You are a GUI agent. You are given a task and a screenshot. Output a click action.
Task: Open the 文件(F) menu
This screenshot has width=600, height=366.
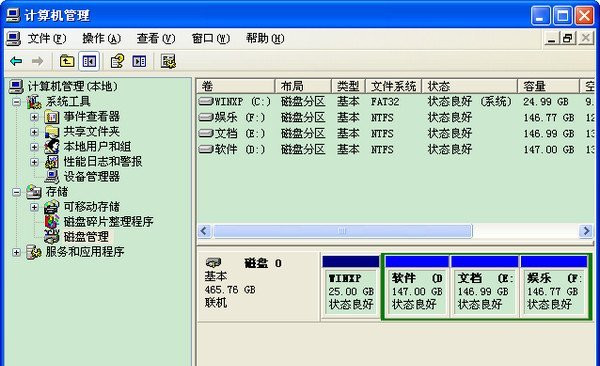tap(47, 39)
